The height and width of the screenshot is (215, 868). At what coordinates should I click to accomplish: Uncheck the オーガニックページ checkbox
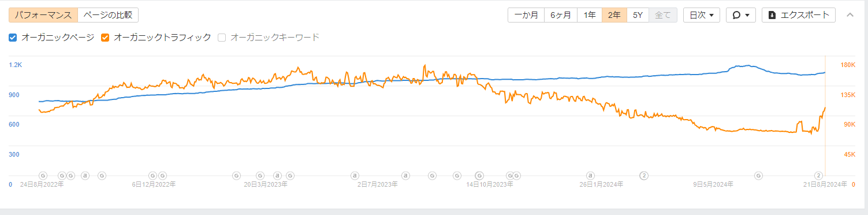coord(13,38)
